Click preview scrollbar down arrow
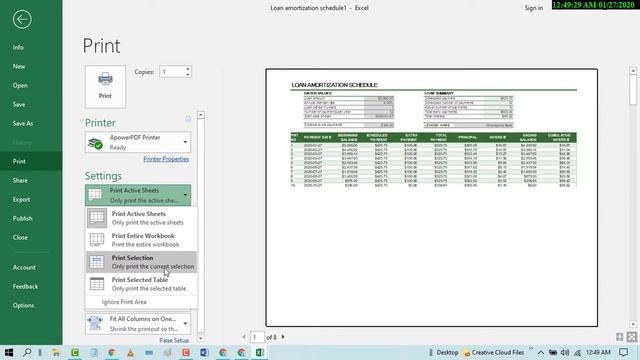640x360 pixels. pyautogui.click(x=633, y=324)
